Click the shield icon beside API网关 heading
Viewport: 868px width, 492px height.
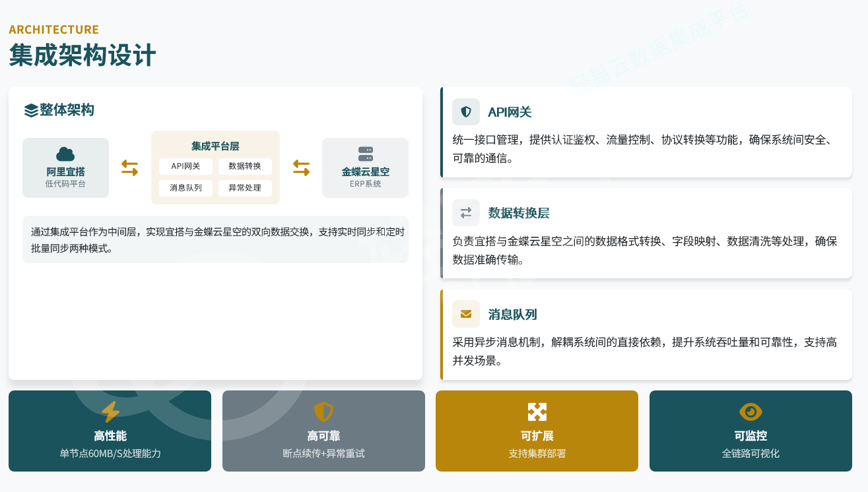click(466, 112)
